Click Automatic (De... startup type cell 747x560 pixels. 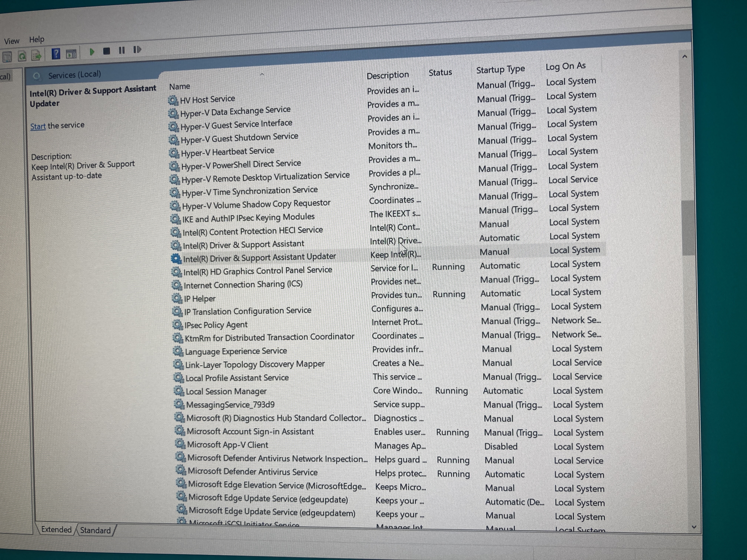[515, 502]
